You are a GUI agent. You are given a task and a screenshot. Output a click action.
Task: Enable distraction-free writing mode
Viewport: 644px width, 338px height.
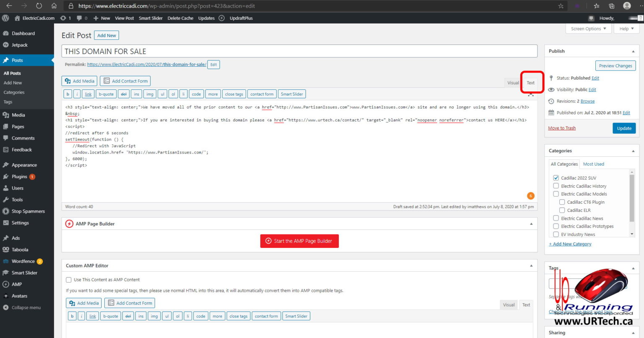531,95
